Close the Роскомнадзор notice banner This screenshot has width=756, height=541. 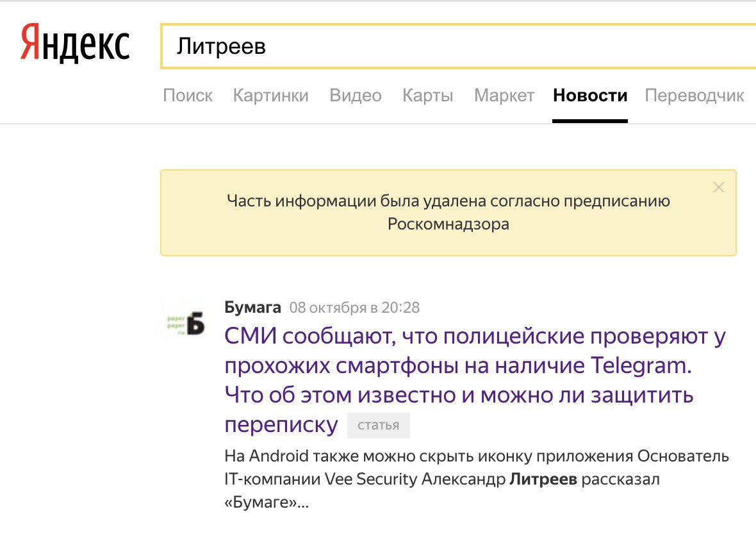(718, 187)
